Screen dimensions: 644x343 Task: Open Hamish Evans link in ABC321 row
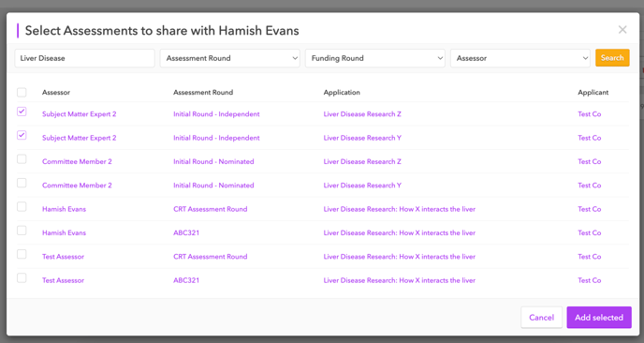[x=64, y=232]
